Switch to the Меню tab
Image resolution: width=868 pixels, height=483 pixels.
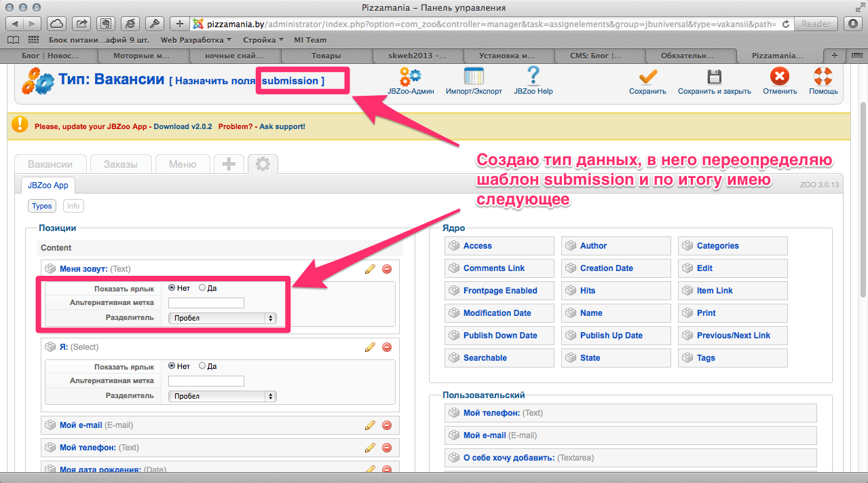click(182, 164)
